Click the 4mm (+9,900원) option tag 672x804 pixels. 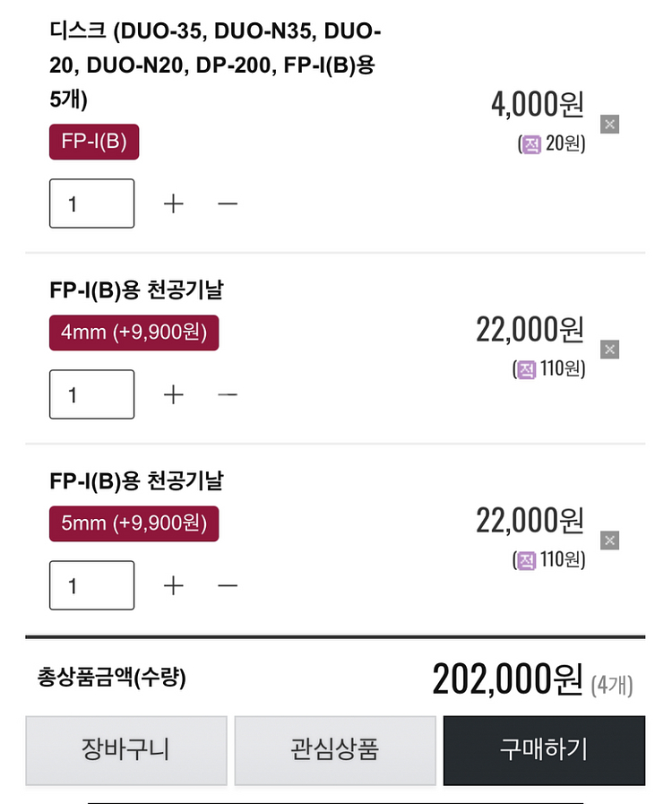click(x=134, y=333)
